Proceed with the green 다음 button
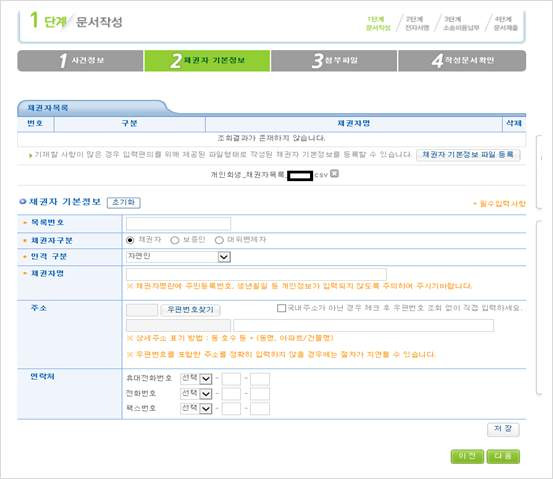 pyautogui.click(x=503, y=456)
